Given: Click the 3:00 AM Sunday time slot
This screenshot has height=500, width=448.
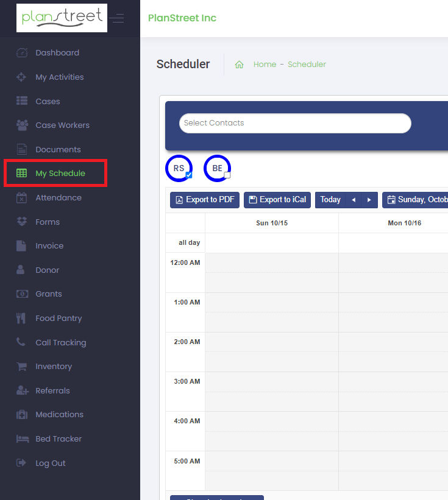Looking at the screenshot, I should point(272,382).
